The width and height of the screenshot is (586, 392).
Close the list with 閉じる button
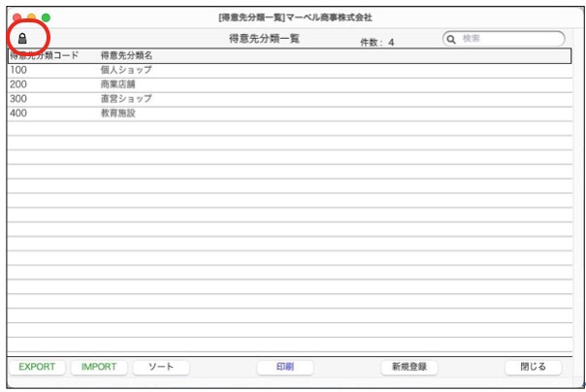tap(533, 368)
